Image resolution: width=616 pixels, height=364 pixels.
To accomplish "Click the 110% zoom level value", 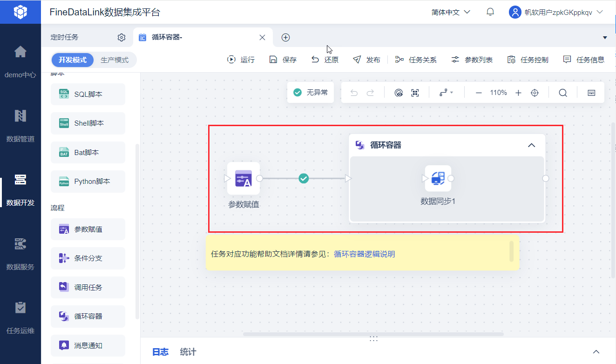I will pyautogui.click(x=498, y=93).
